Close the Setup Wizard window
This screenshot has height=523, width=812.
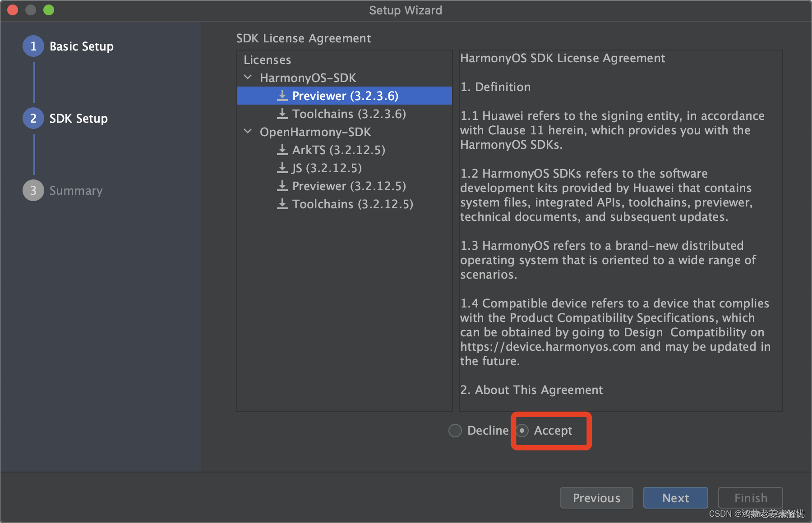click(x=13, y=10)
